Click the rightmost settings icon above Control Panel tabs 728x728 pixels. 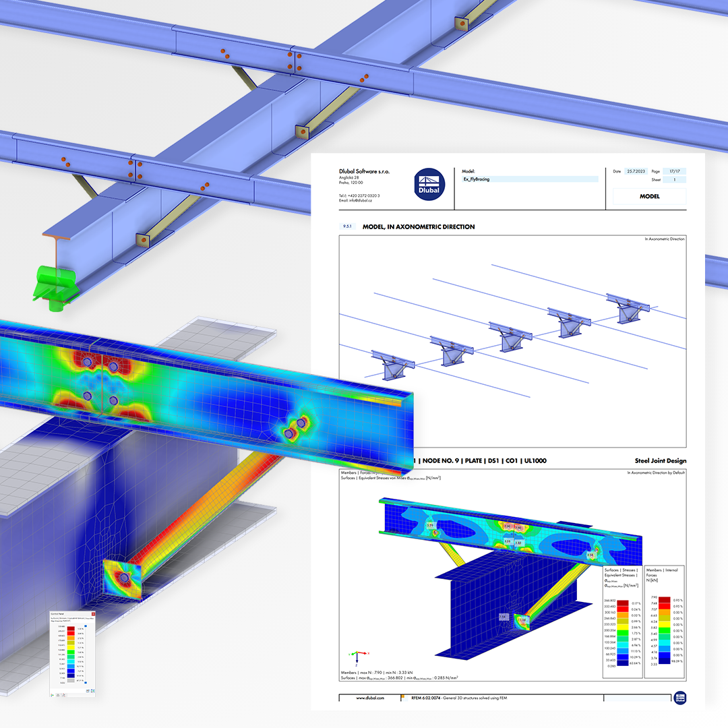coord(93,691)
